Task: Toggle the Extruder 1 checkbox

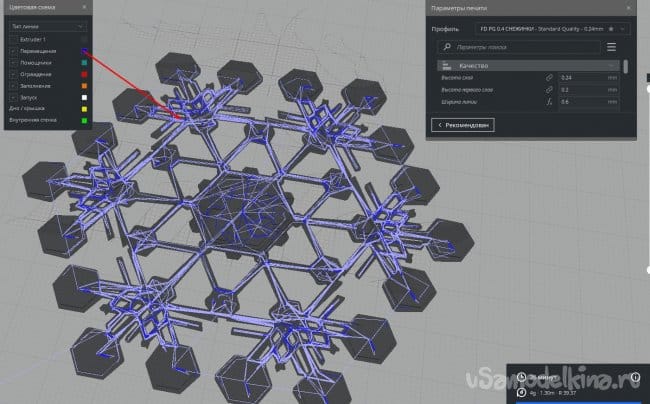Action: (x=13, y=39)
